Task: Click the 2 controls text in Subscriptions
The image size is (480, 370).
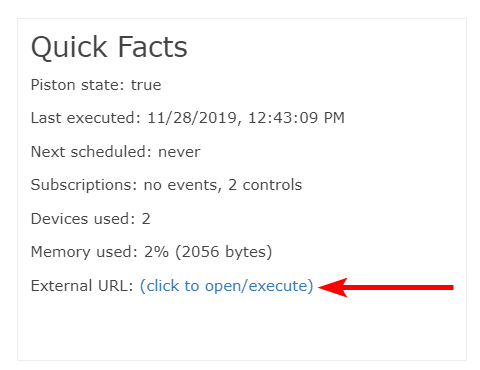Action: [265, 185]
